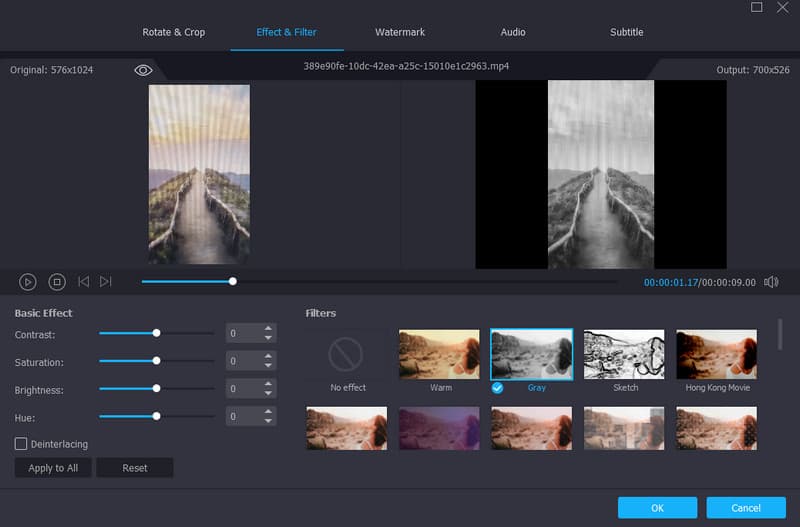800x527 pixels.
Task: Click the filters list scrollbar
Action: pos(780,334)
